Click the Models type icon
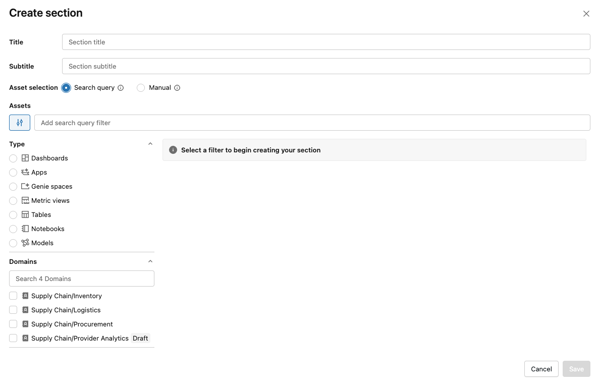 [x=25, y=243]
